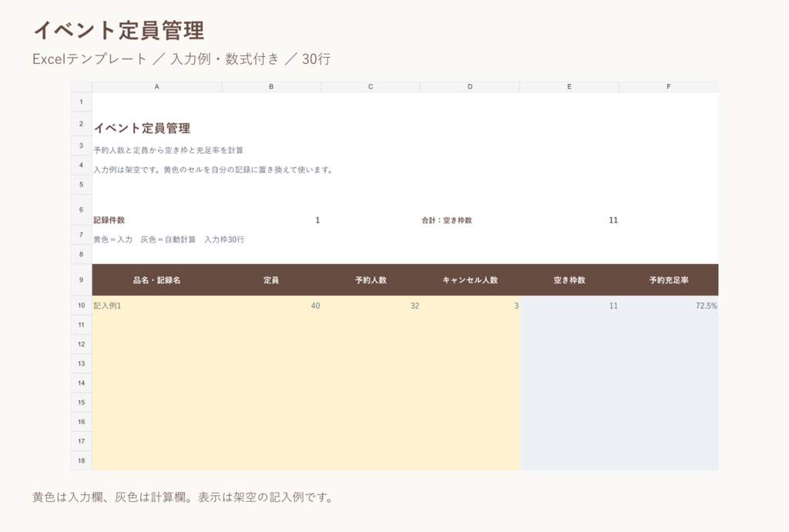Click the note starting with 入力例は架空です
This screenshot has height=532, width=789.
pyautogui.click(x=213, y=169)
